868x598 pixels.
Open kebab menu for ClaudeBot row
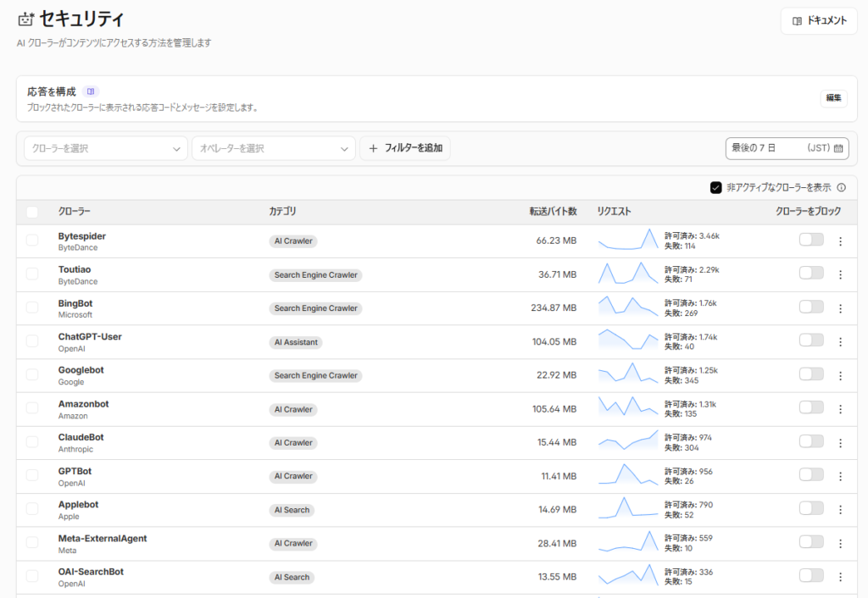tap(840, 443)
